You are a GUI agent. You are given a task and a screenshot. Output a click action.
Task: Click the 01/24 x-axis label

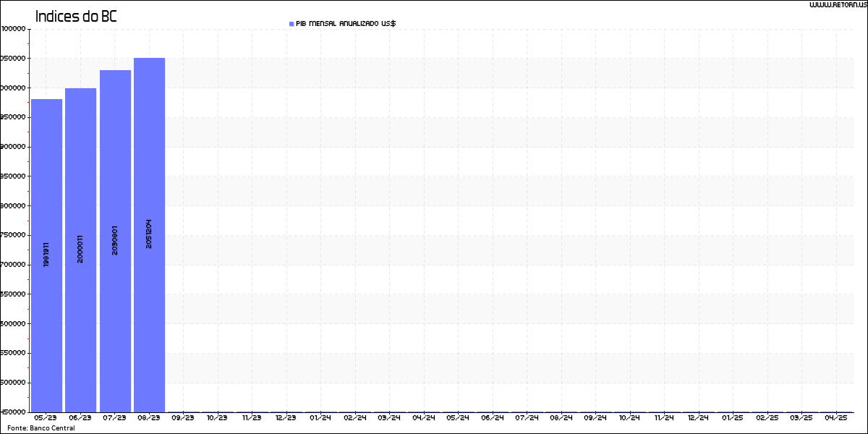point(320,417)
